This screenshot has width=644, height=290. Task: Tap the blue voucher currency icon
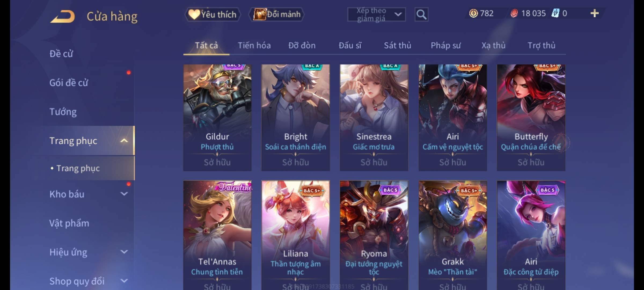pos(555,13)
